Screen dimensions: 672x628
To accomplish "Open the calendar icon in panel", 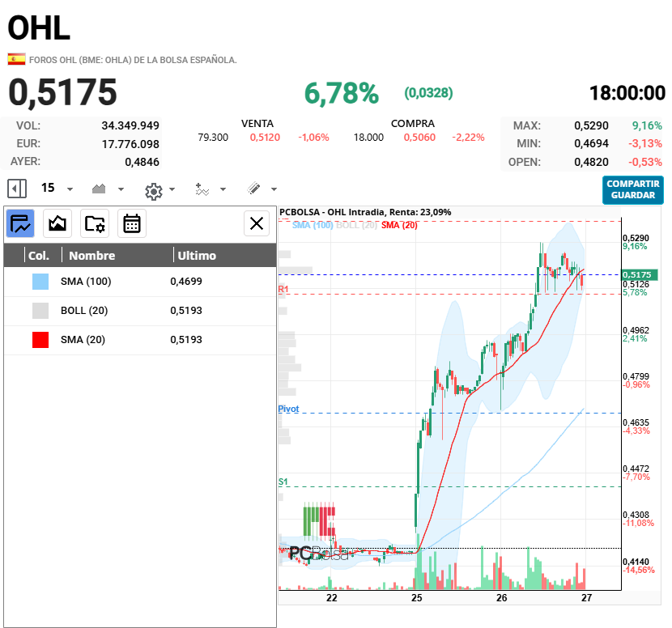I will pos(132,223).
